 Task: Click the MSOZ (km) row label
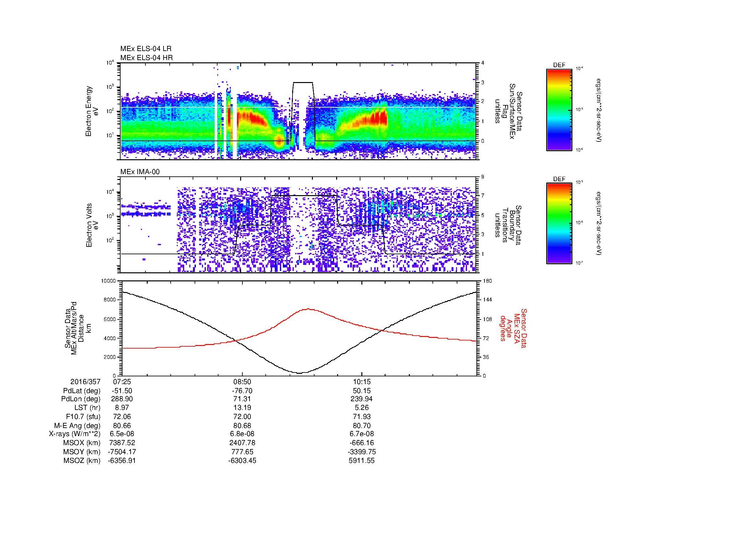tap(82, 461)
